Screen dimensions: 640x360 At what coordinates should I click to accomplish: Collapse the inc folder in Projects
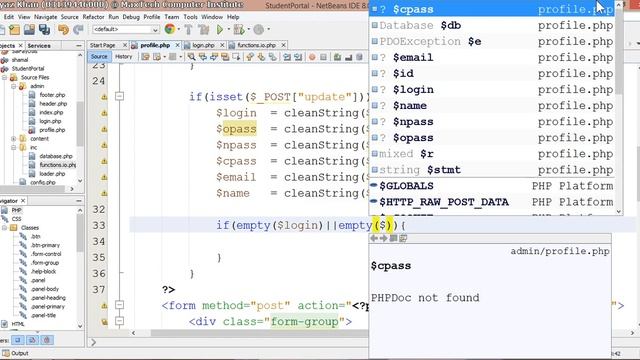pos(13,147)
